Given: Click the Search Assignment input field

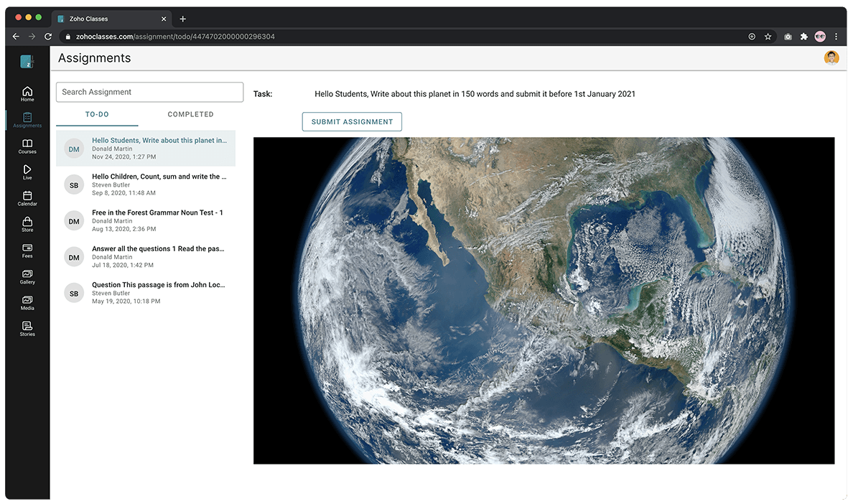Looking at the screenshot, I should [149, 92].
